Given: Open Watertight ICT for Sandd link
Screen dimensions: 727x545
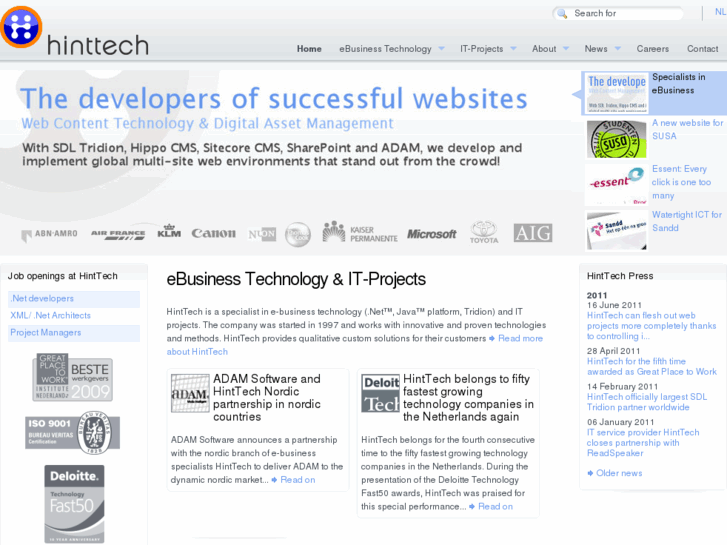Looking at the screenshot, I should [x=687, y=221].
